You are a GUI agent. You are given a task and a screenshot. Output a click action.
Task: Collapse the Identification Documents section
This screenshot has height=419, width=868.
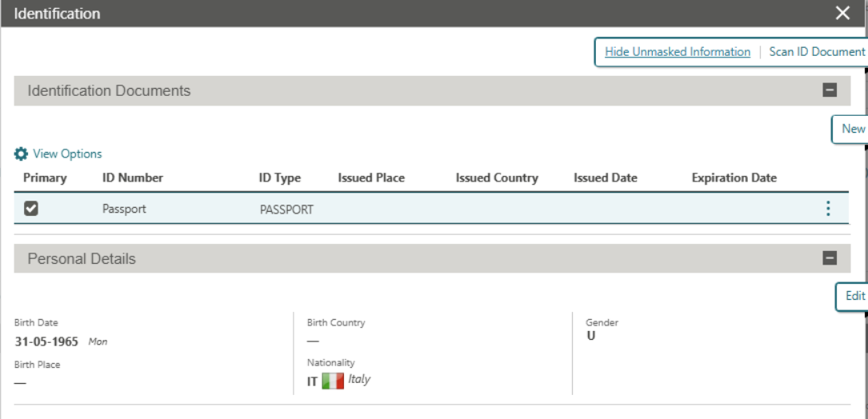[830, 90]
